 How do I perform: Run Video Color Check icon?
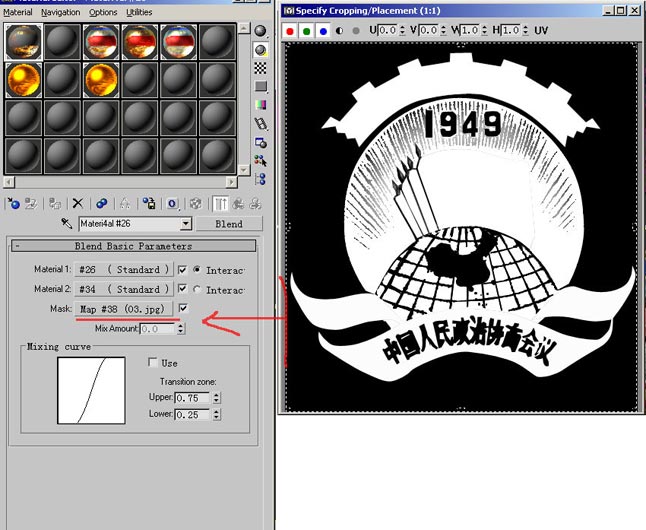click(x=260, y=105)
